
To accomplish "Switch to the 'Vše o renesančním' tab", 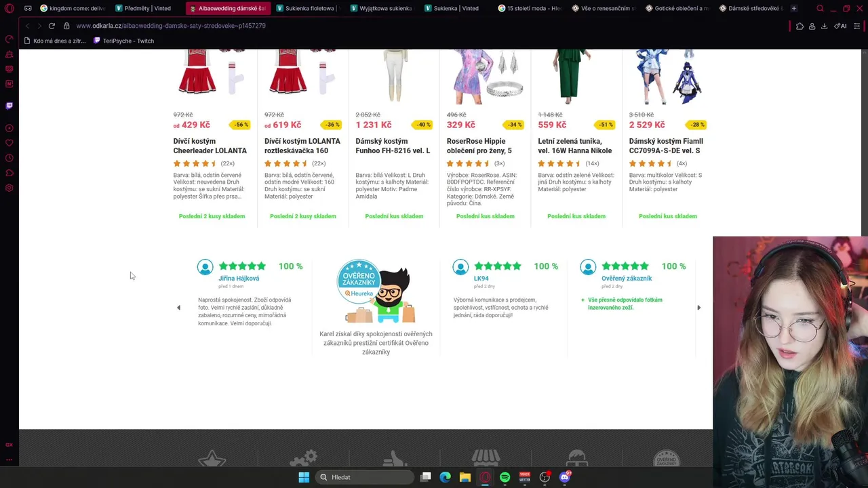I will click(x=604, y=8).
